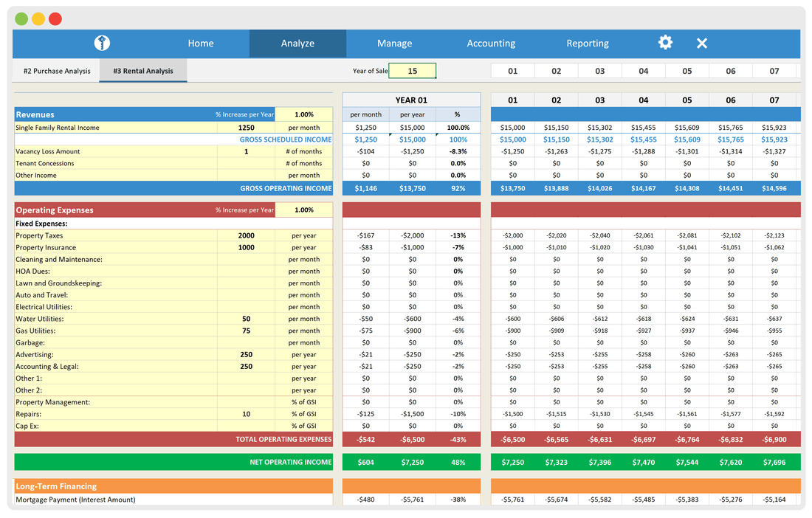Viewport: 812px width, 518px height.
Task: Open the info icon in the navigation bar
Action: [x=101, y=43]
